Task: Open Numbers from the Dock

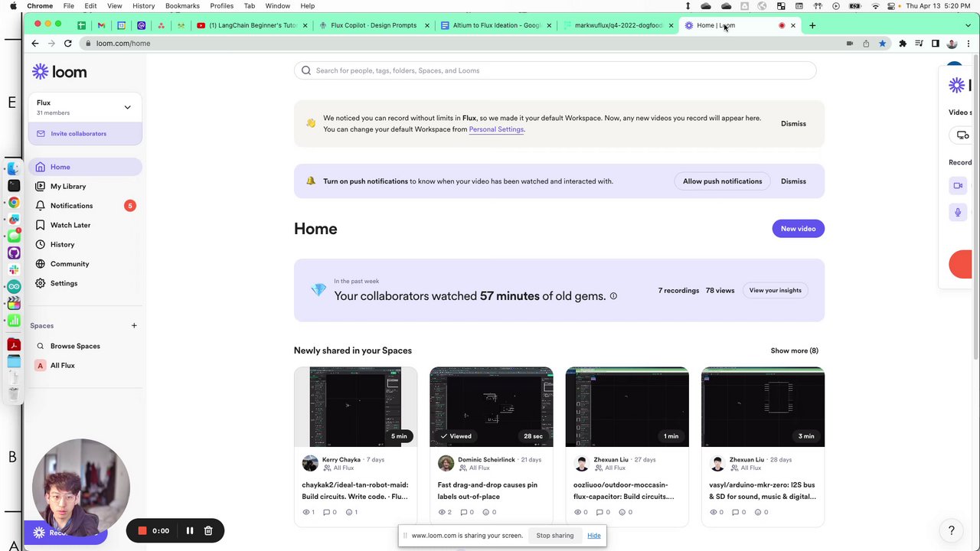Action: click(14, 320)
